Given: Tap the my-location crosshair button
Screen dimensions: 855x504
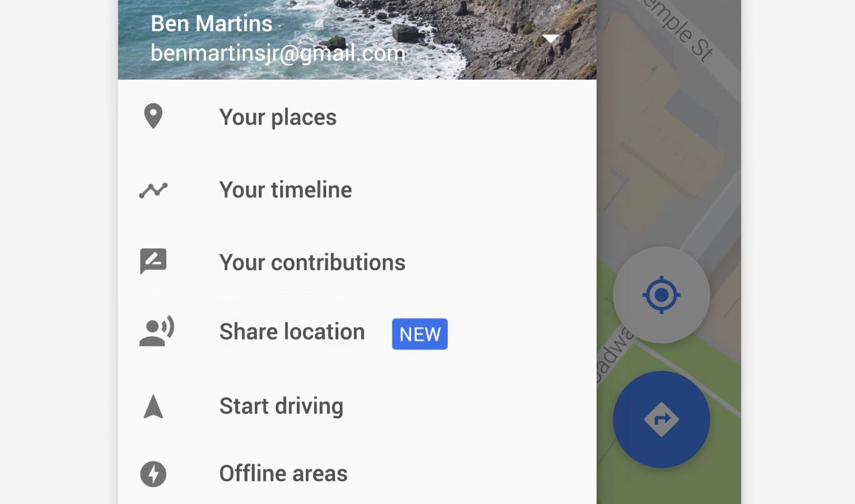Looking at the screenshot, I should 661,295.
